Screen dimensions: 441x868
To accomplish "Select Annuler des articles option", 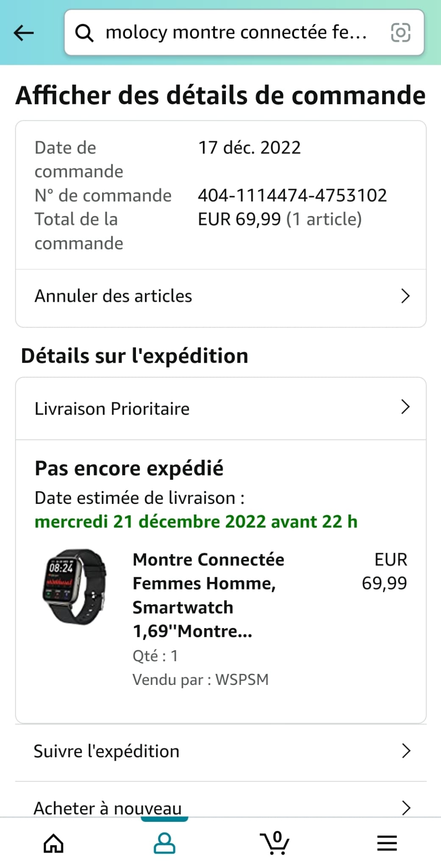I will [114, 296].
